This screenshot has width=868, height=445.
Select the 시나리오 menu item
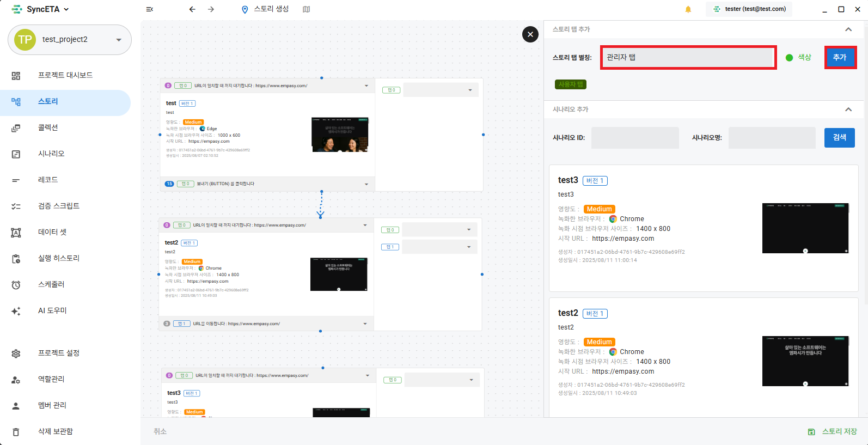(x=51, y=154)
